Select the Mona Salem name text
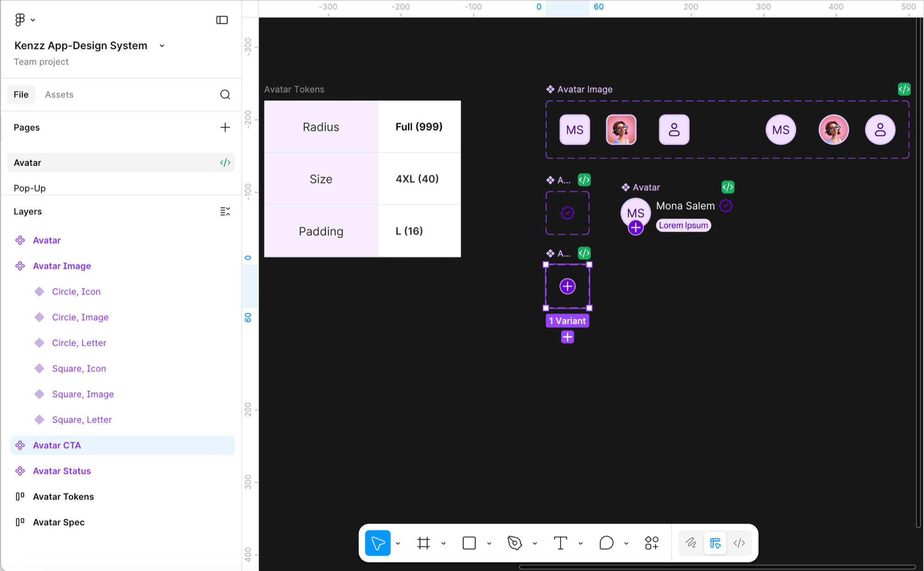The width and height of the screenshot is (924, 571). pyautogui.click(x=685, y=206)
